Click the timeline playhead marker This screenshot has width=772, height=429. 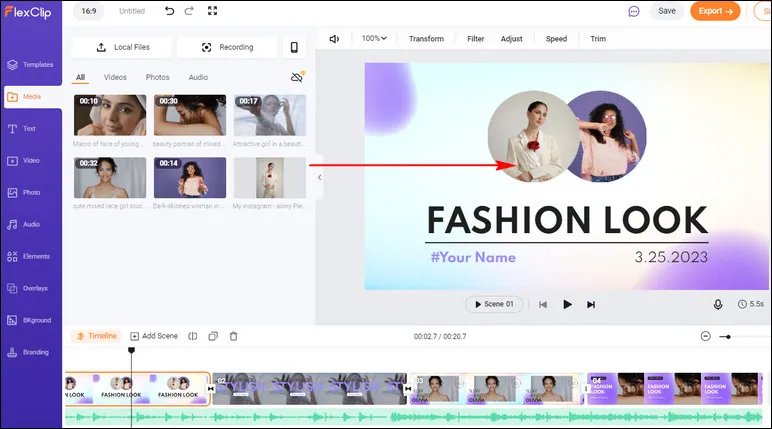(131, 350)
